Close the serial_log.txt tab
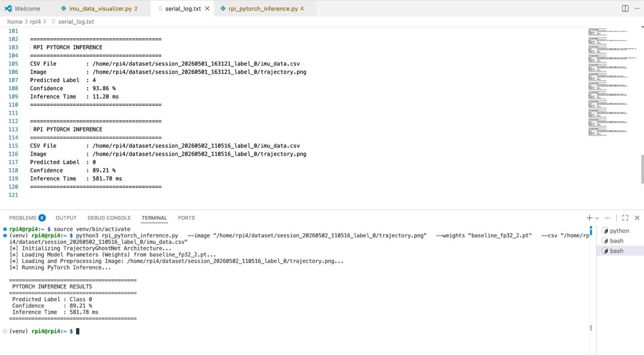This screenshot has height=355, width=644. tap(207, 9)
